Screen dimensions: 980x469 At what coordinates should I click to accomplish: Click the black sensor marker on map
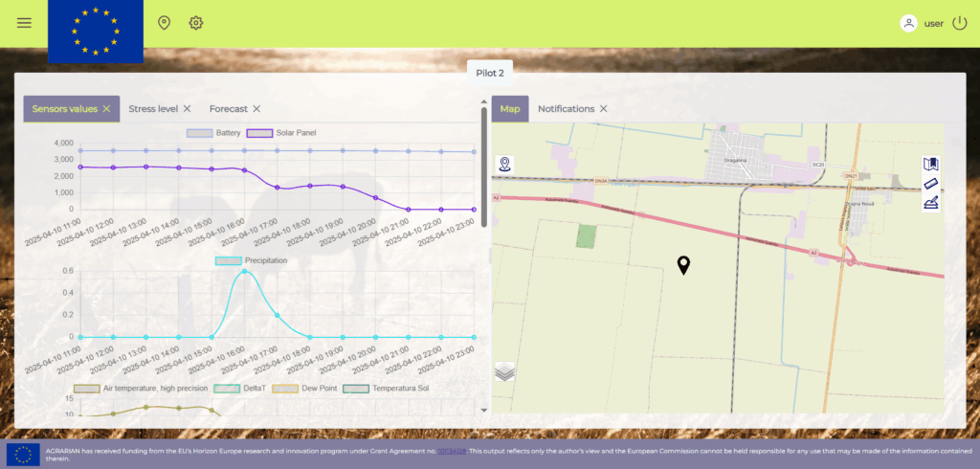[x=683, y=264]
